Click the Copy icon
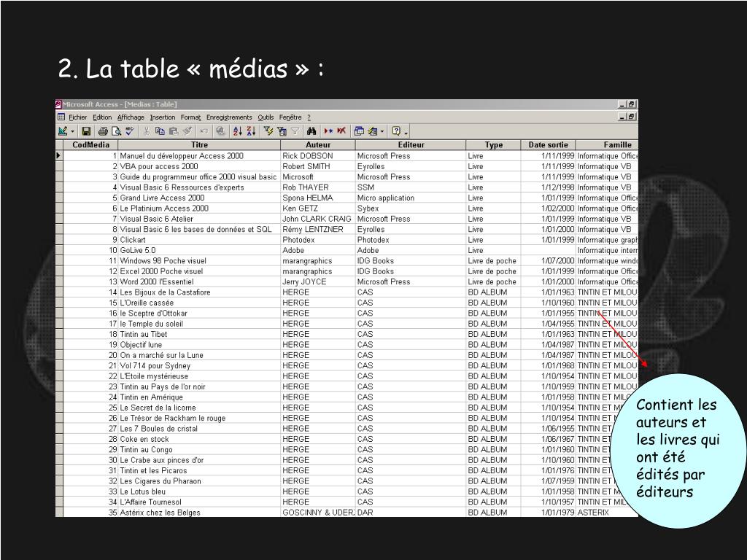The width and height of the screenshot is (747, 560). pos(160,131)
